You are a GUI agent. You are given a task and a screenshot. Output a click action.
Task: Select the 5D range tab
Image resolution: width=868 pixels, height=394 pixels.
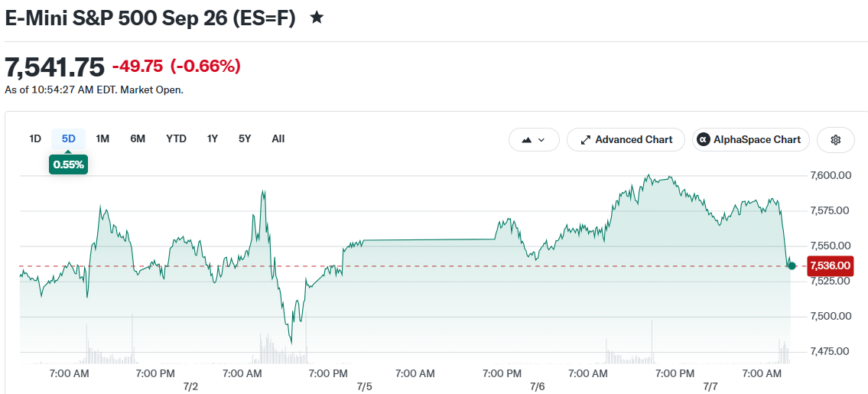pyautogui.click(x=69, y=138)
